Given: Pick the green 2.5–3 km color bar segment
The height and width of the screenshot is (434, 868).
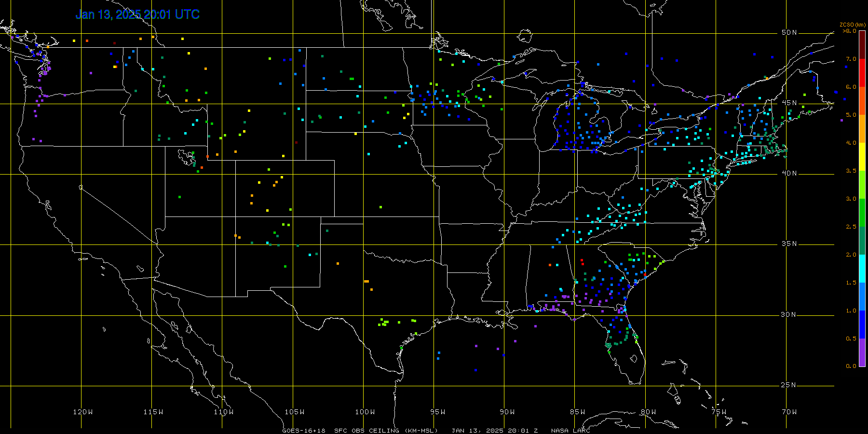Looking at the screenshot, I should [x=862, y=213].
